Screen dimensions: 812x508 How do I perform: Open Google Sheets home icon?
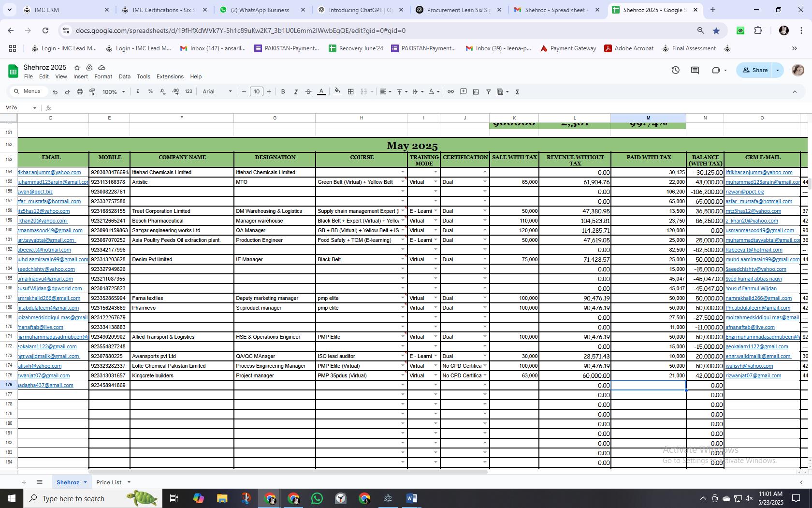click(x=13, y=72)
